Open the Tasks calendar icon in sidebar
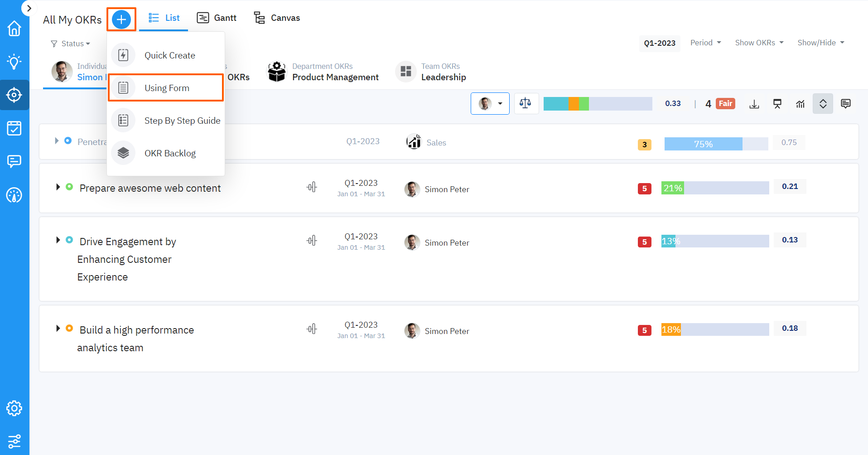 14,128
